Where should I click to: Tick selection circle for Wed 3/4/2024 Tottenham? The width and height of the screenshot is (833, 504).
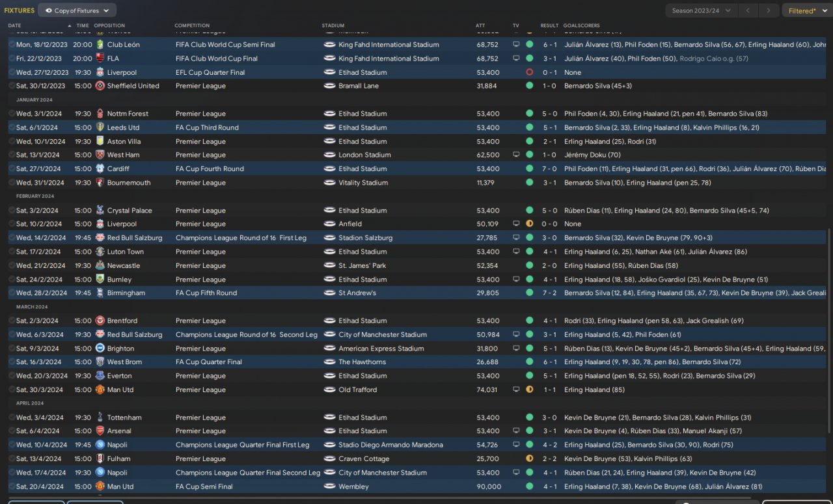pyautogui.click(x=11, y=418)
